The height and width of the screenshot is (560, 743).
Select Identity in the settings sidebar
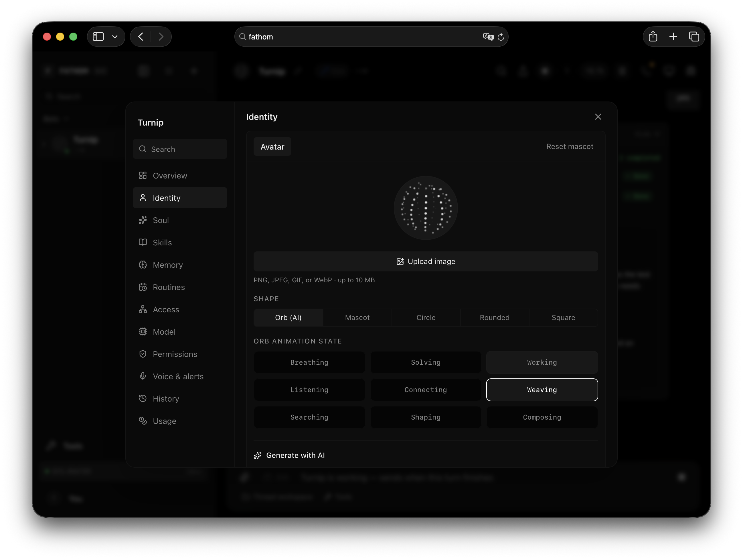tap(180, 198)
